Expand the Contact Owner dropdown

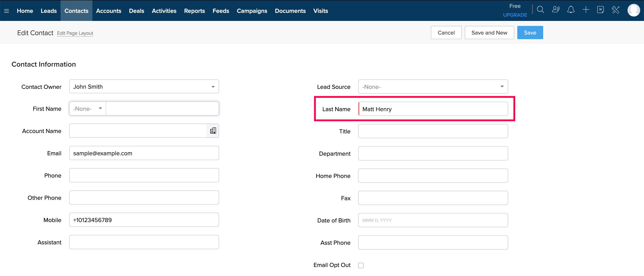pos(213,87)
